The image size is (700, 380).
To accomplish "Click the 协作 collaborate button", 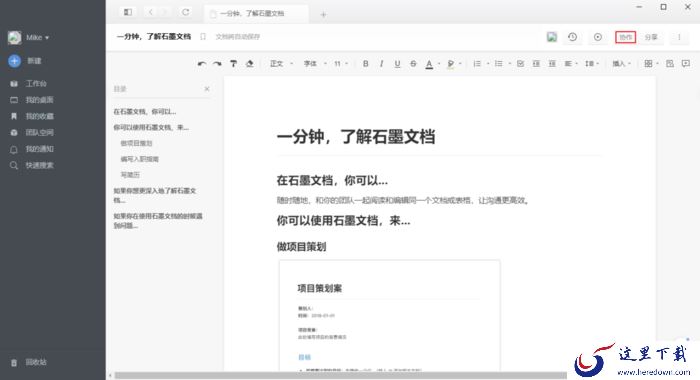I will 625,37.
